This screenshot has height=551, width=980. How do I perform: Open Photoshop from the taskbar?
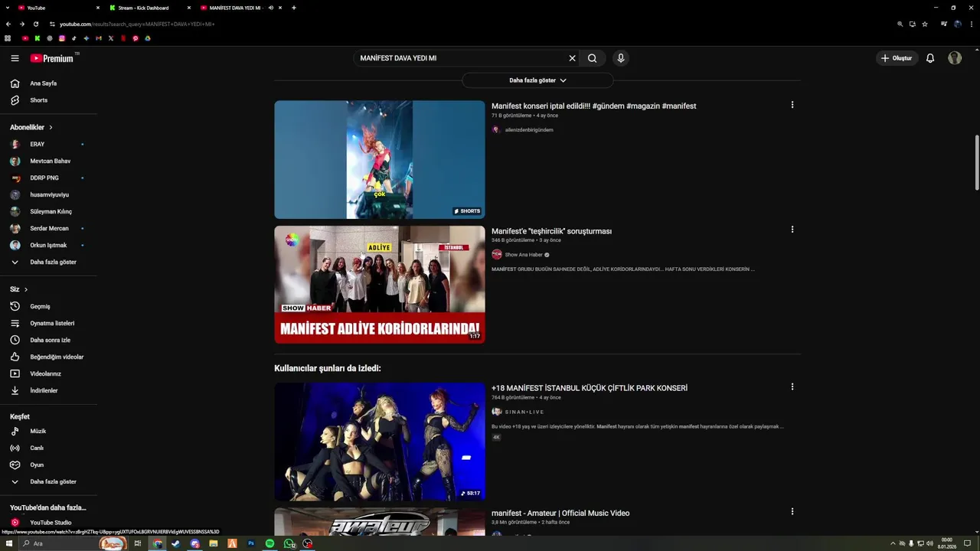point(250,543)
